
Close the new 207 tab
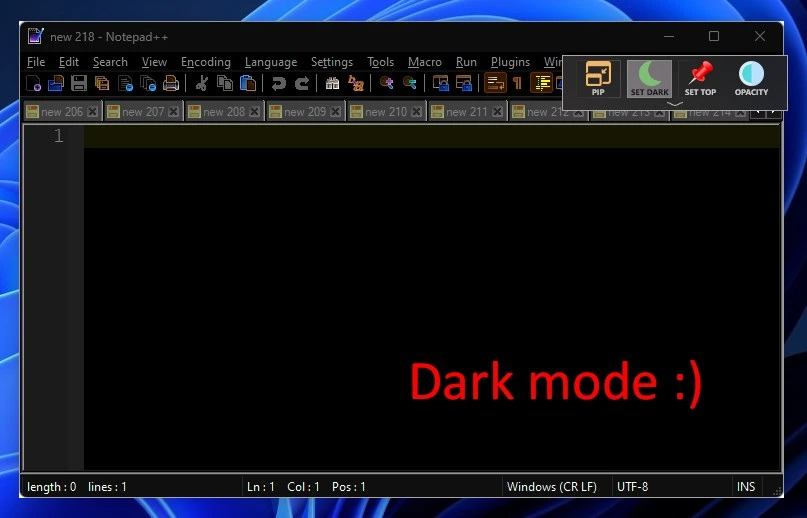[x=174, y=112]
